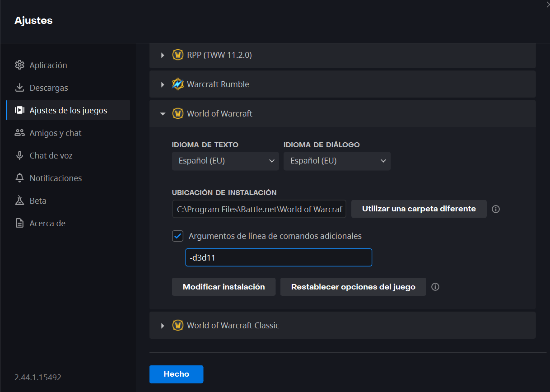Click the RPP (TWW 11.2.0) game logo
The height and width of the screenshot is (392, 550).
click(178, 55)
